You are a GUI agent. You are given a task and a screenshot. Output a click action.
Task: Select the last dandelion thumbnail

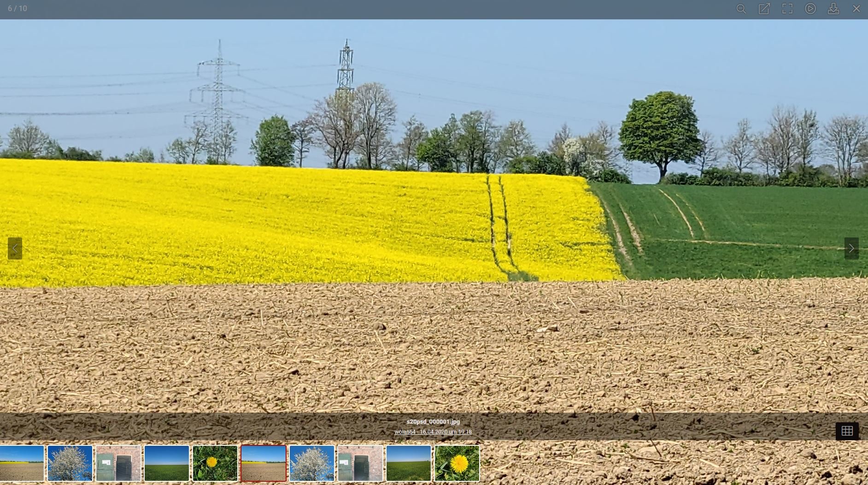[x=457, y=463]
